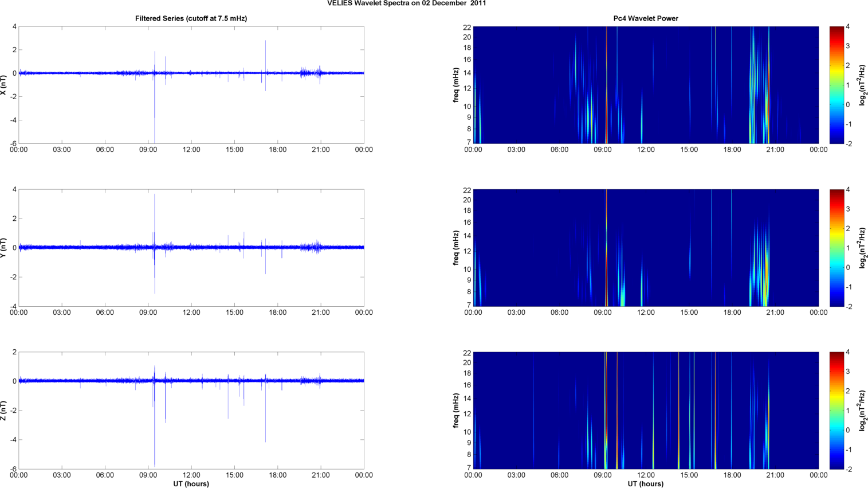Click the 12:00 tick label under the X series plot
Screen dimensions: 868x488
click(x=191, y=150)
